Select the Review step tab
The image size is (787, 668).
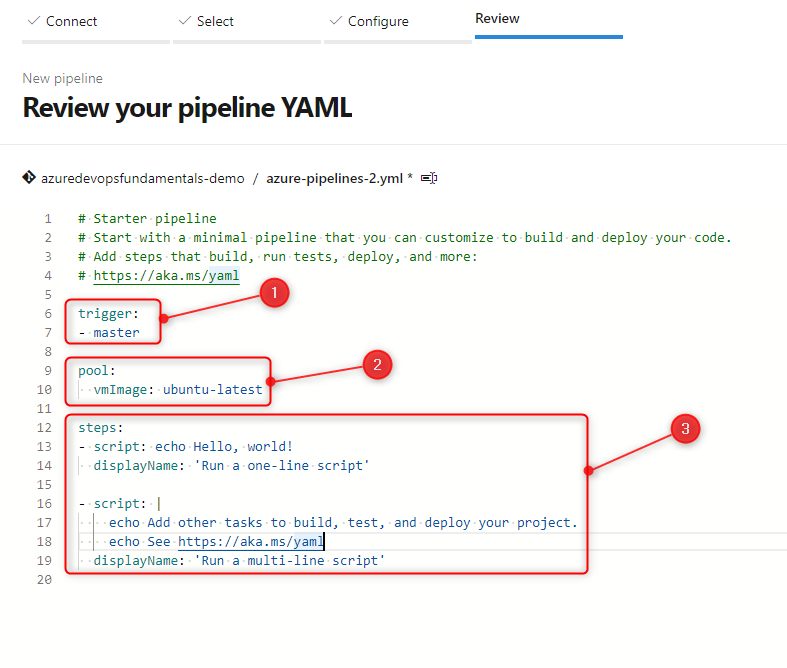pos(497,19)
